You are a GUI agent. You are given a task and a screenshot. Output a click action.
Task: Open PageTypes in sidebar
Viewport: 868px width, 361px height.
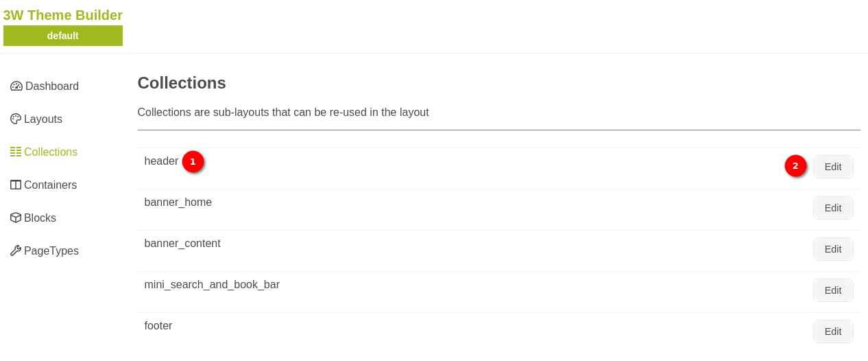51,251
